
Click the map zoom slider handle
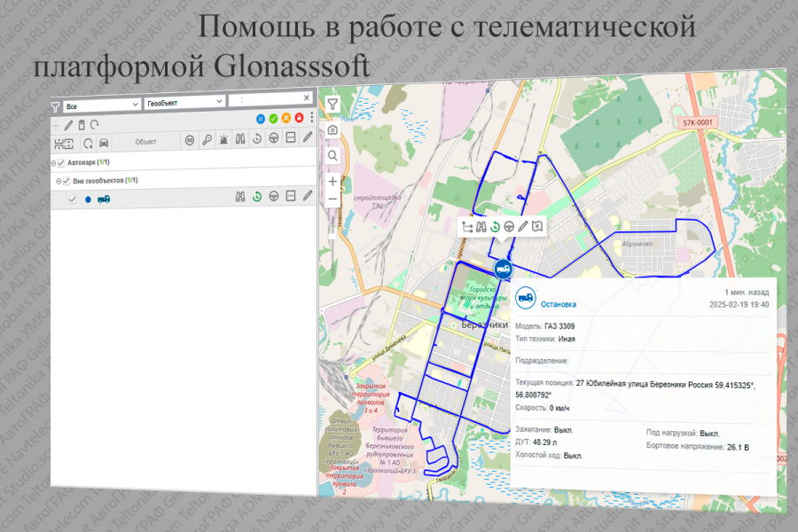point(332,236)
